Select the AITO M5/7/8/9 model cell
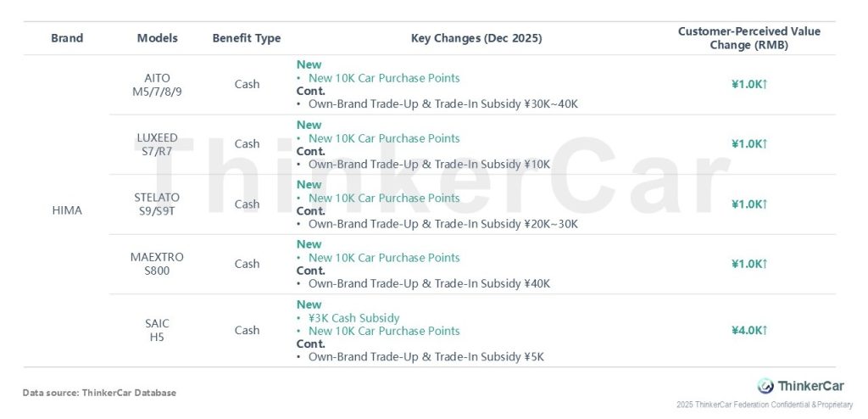The height and width of the screenshot is (419, 868). pyautogui.click(x=157, y=85)
